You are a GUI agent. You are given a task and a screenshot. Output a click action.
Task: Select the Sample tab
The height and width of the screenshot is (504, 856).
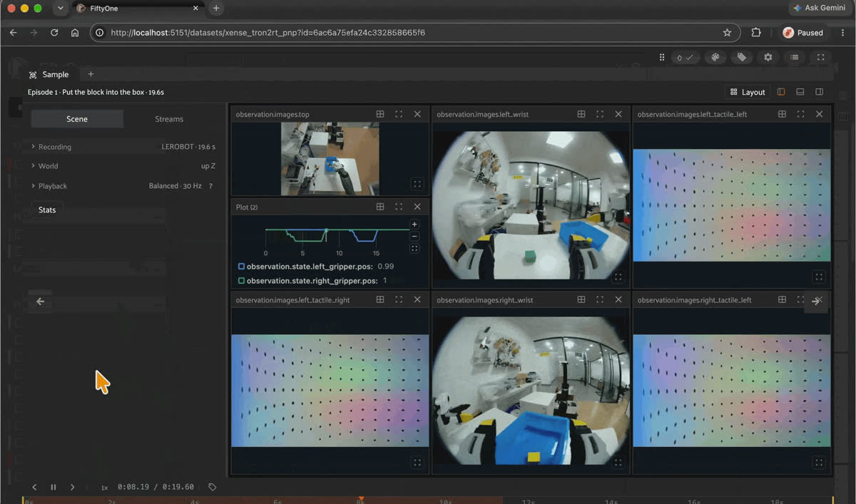pos(49,74)
